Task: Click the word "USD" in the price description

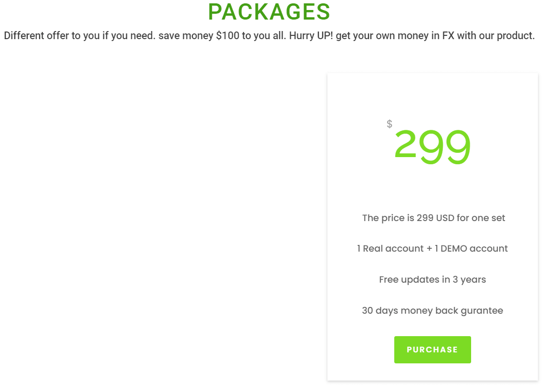Action: (x=445, y=218)
